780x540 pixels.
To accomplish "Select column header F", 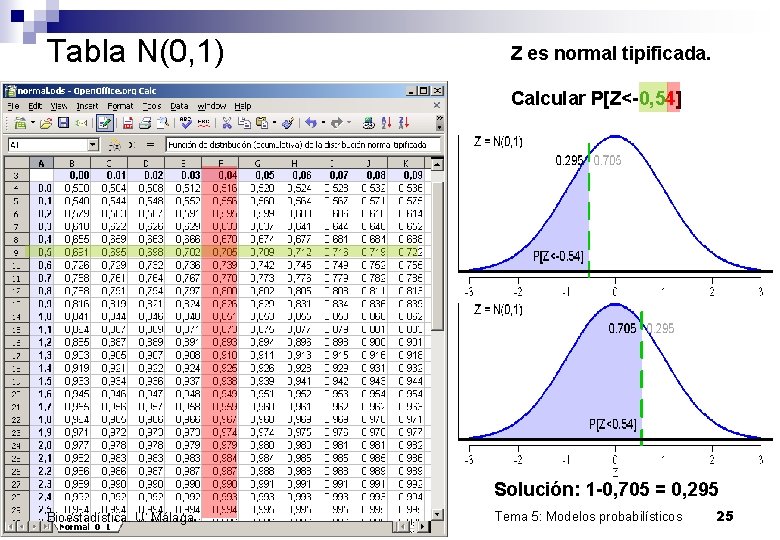I will click(220, 163).
